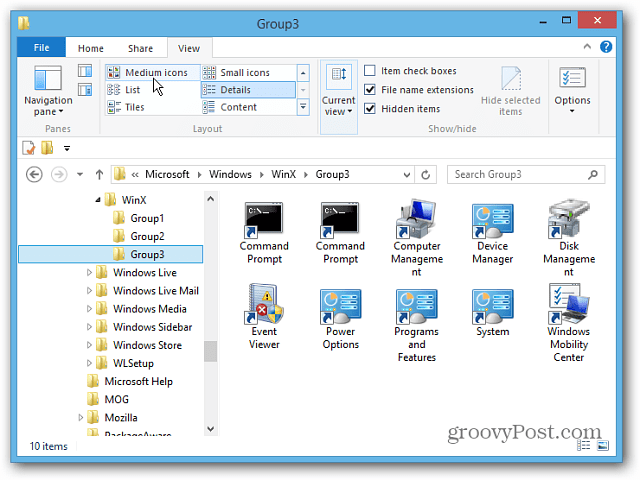Select Windows Mobility Center shortcut
The width and height of the screenshot is (640, 480).
(569, 323)
